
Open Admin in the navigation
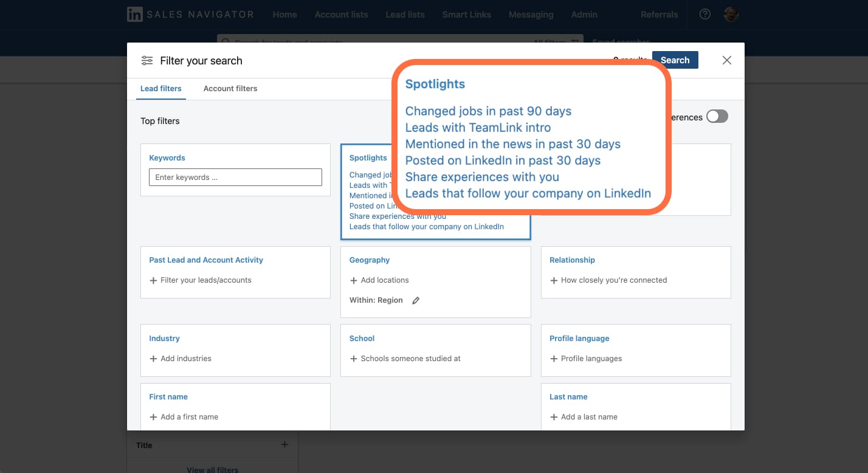coord(584,15)
